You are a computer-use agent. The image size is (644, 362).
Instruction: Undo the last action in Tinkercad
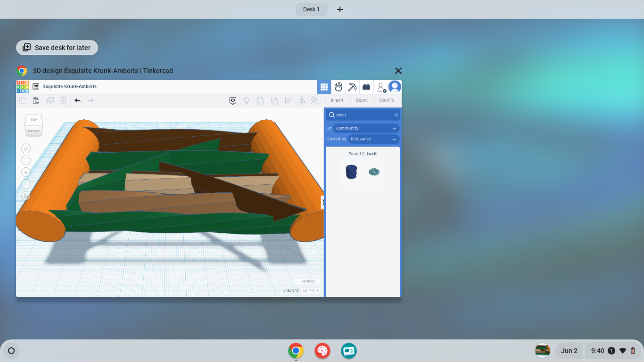pyautogui.click(x=77, y=100)
